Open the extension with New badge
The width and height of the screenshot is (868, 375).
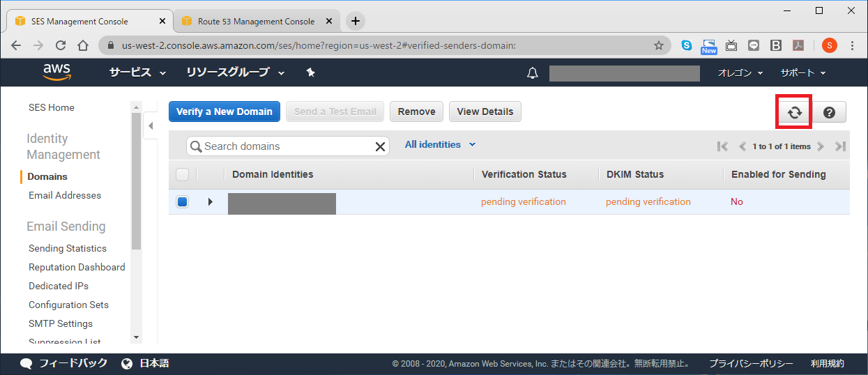709,46
